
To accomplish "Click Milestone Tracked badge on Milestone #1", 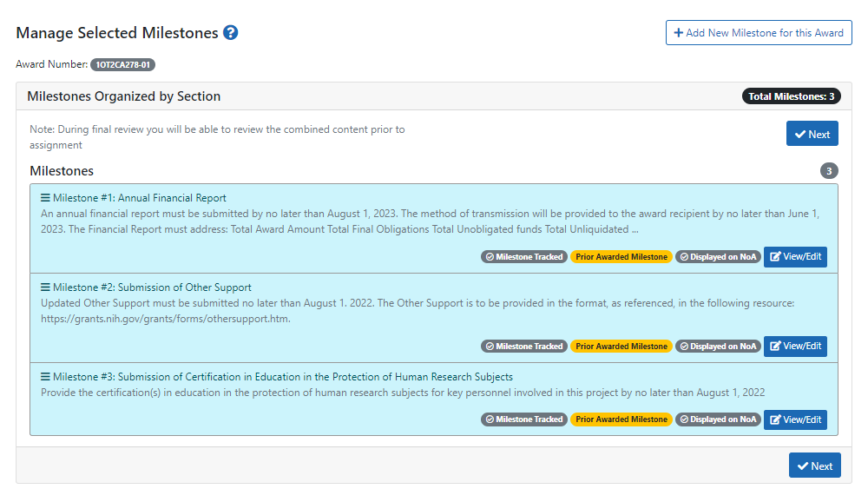I will coord(523,256).
